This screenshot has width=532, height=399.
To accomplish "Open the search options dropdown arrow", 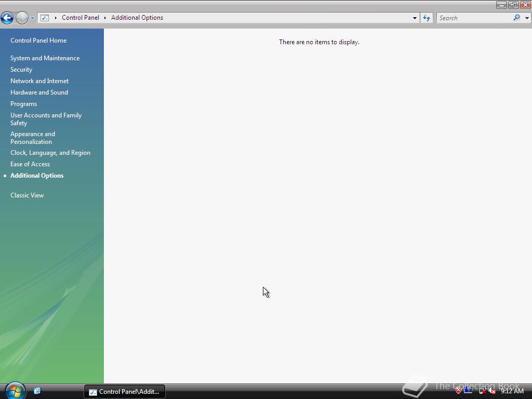I will pyautogui.click(x=527, y=18).
